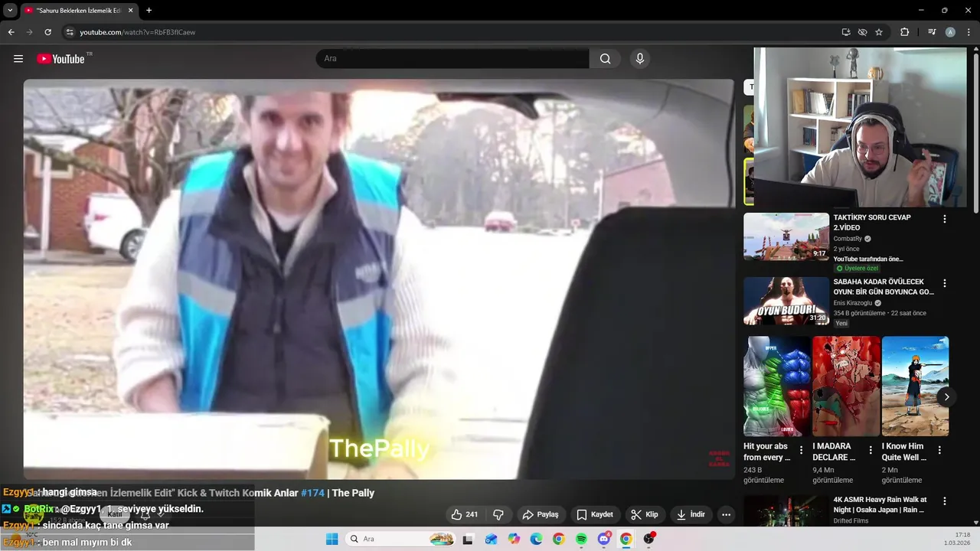980x551 pixels.
Task: Open the OYUN BUDUR! video thumbnail
Action: click(x=786, y=302)
